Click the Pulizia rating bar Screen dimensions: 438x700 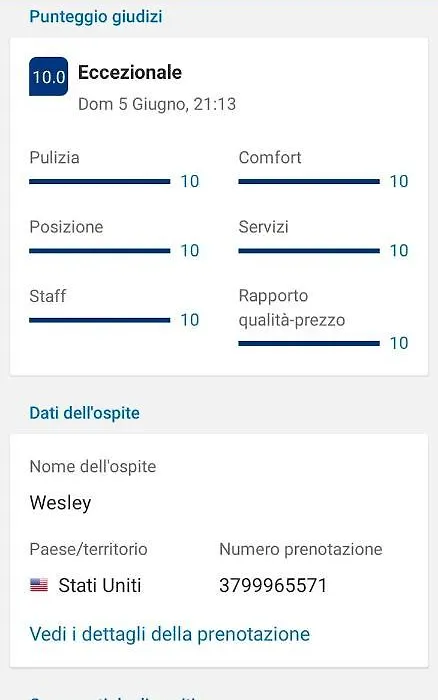tap(100, 182)
